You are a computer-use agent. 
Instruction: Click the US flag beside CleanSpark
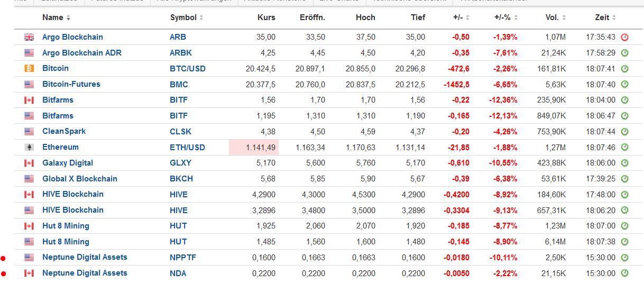point(29,131)
